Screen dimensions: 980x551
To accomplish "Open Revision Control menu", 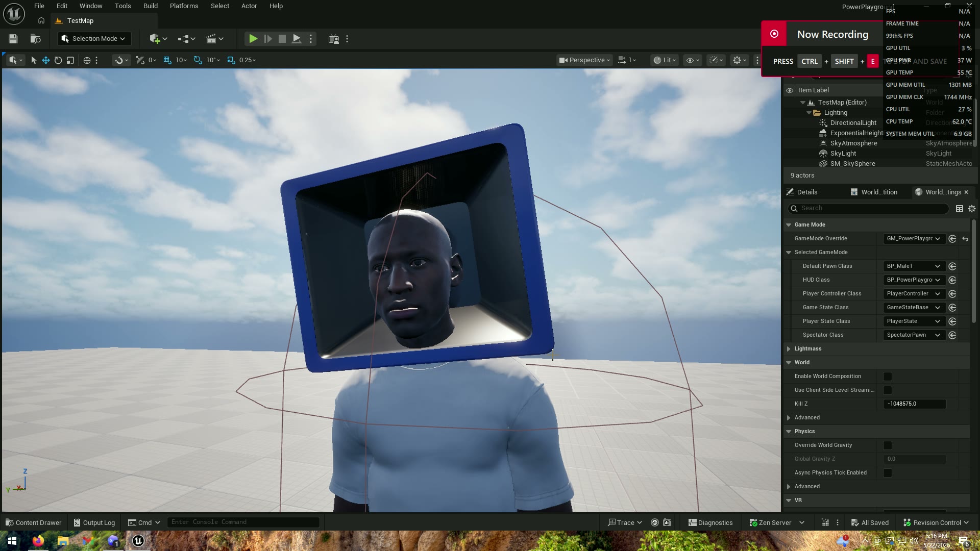I will [936, 522].
